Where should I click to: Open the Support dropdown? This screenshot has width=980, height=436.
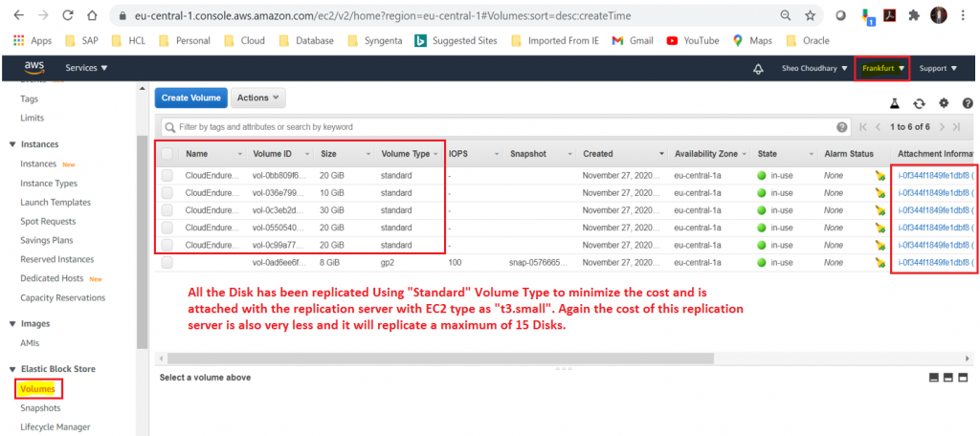[938, 68]
